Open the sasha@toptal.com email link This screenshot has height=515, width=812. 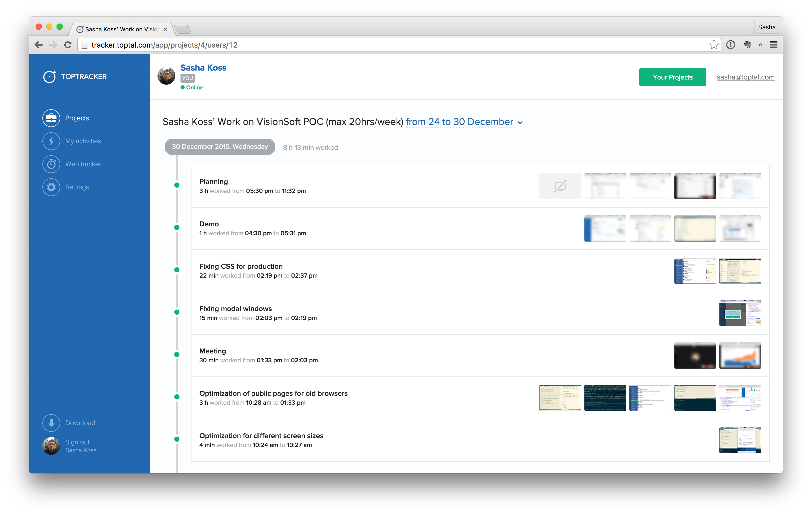[x=745, y=77]
